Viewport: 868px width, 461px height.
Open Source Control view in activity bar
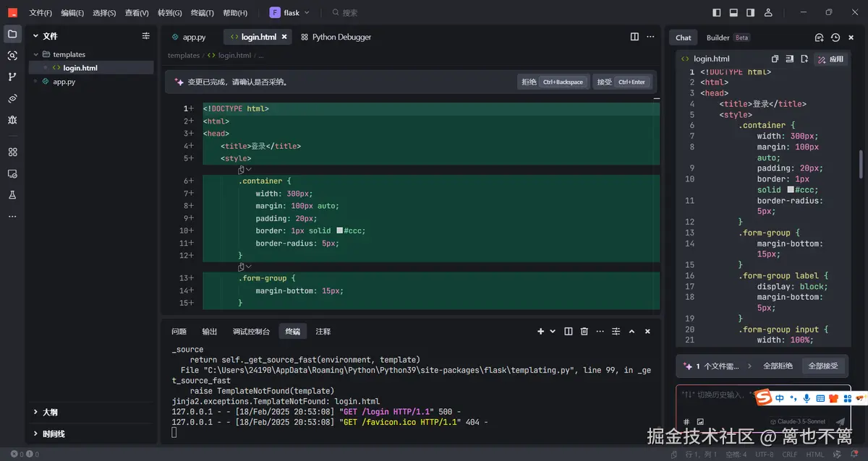click(x=12, y=77)
